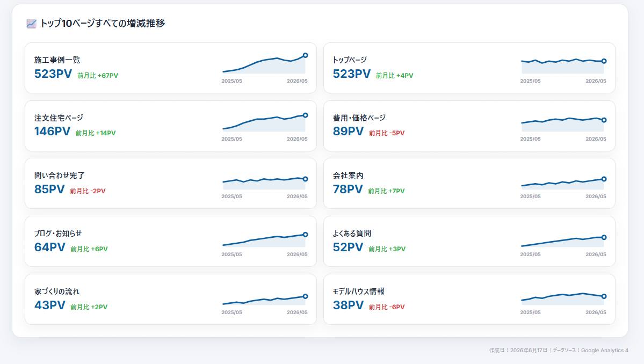Click 2026/05 label under モデルハウス情報 chart
The height and width of the screenshot is (364, 644).
click(596, 312)
